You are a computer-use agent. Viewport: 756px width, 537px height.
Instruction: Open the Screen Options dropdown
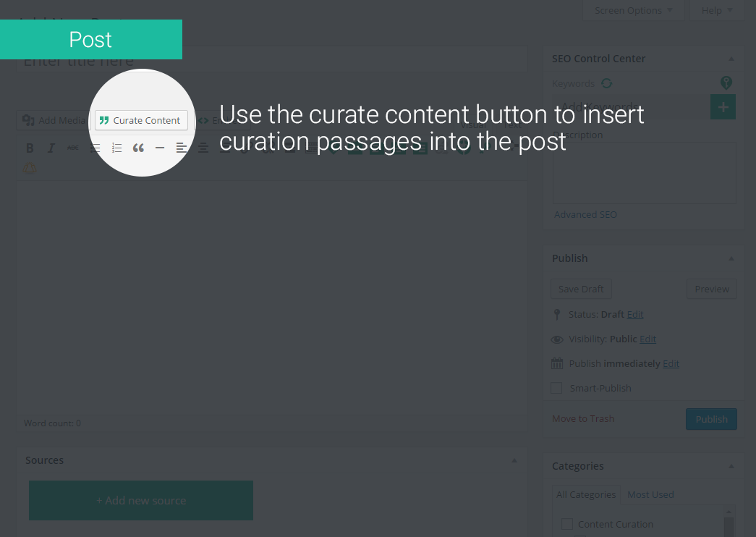click(633, 10)
